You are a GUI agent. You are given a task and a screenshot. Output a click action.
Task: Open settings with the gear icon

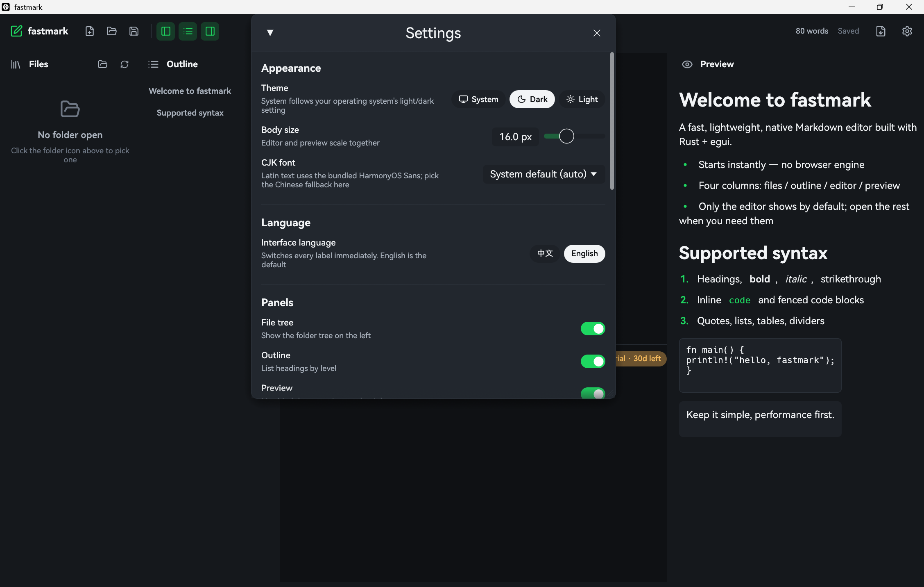coord(907,31)
